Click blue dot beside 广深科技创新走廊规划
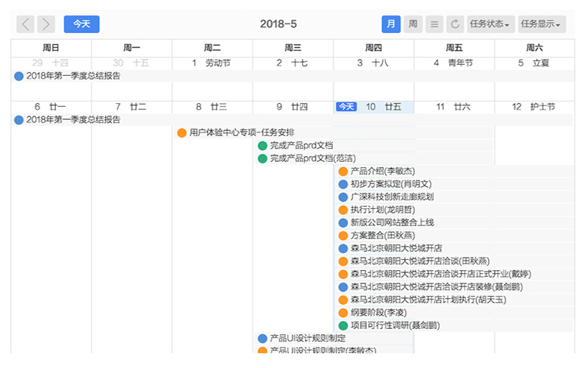Image resolution: width=588 pixels, height=368 pixels. click(x=343, y=197)
